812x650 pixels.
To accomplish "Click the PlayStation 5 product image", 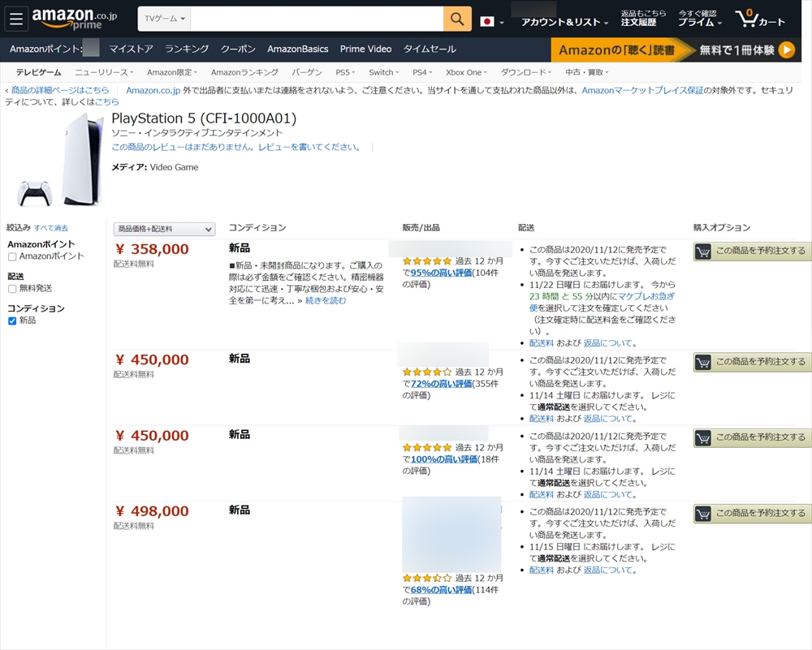I will [60, 159].
